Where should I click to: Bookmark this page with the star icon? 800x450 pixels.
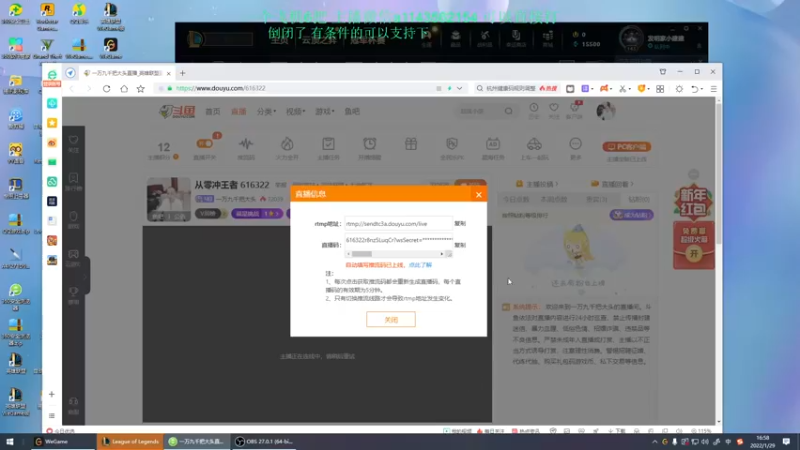coord(141,88)
